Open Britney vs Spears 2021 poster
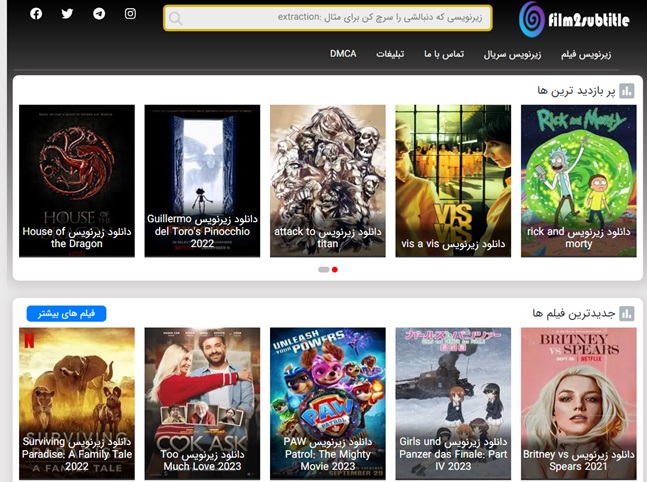 (x=579, y=404)
